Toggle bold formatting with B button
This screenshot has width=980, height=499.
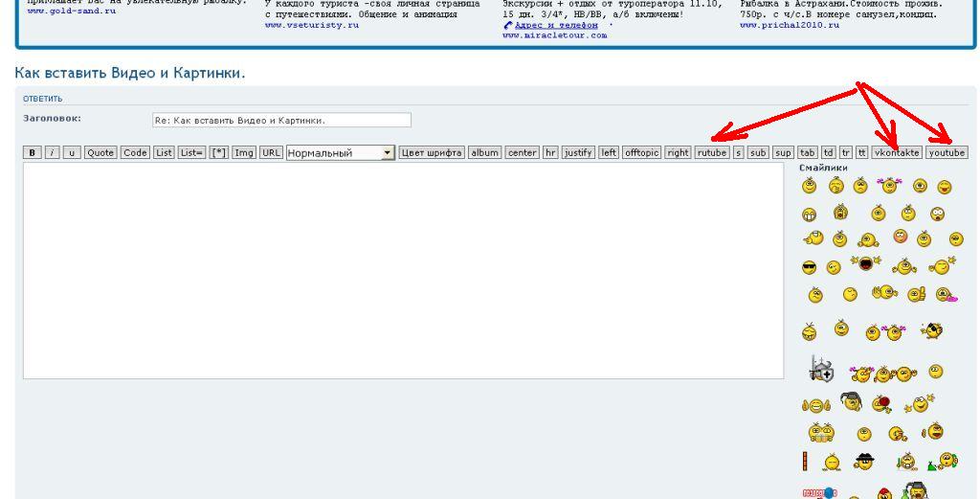(x=32, y=153)
